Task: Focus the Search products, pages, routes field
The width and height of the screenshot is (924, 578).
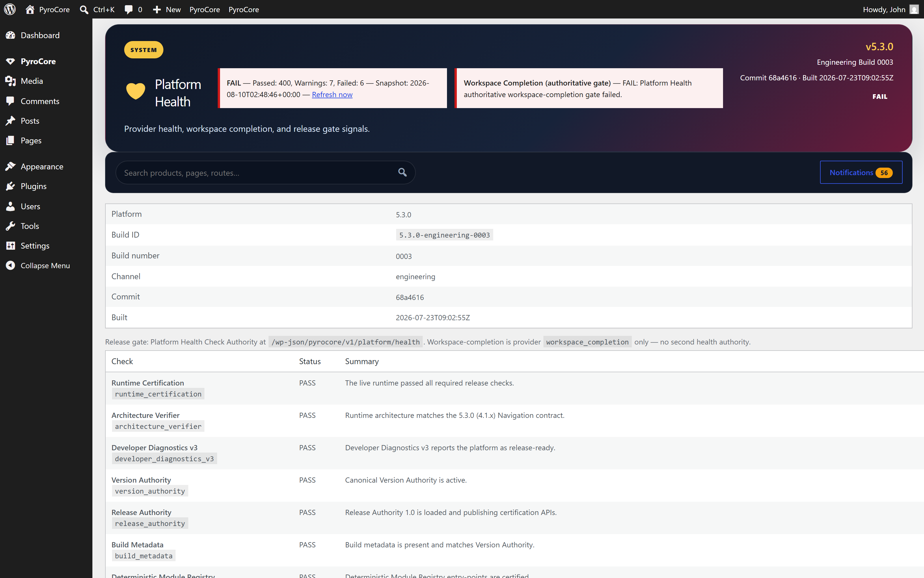Action: tap(265, 173)
